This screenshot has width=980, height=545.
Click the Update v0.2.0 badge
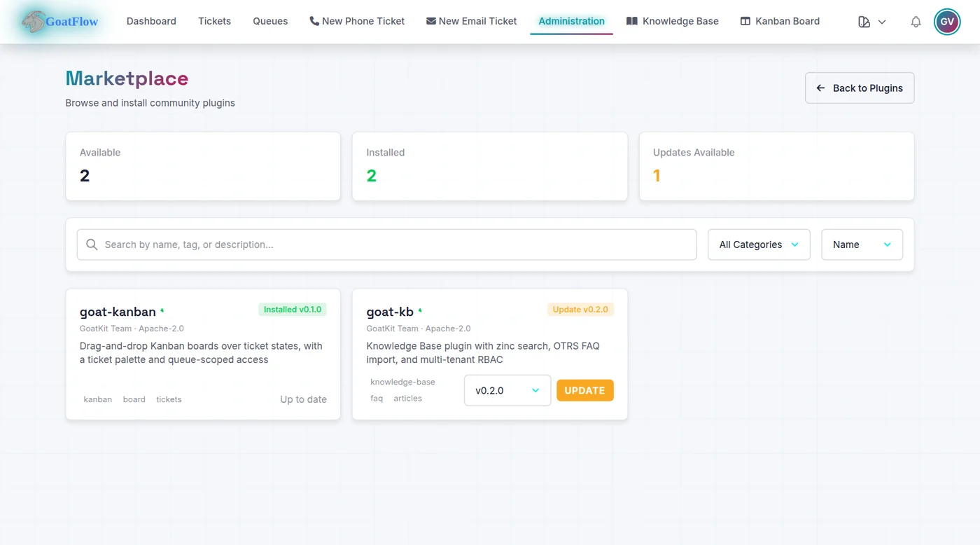(x=580, y=310)
